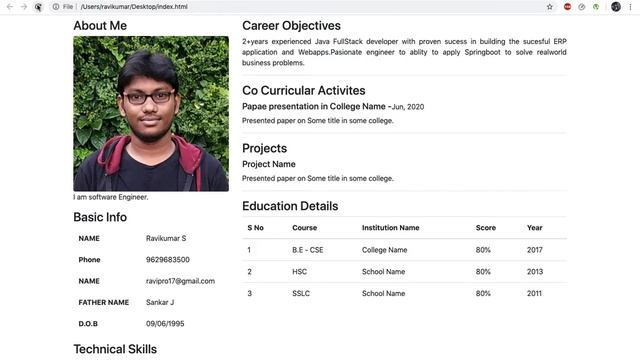The image size is (640, 360).
Task: Click the description under Project Name
Action: [x=318, y=178]
